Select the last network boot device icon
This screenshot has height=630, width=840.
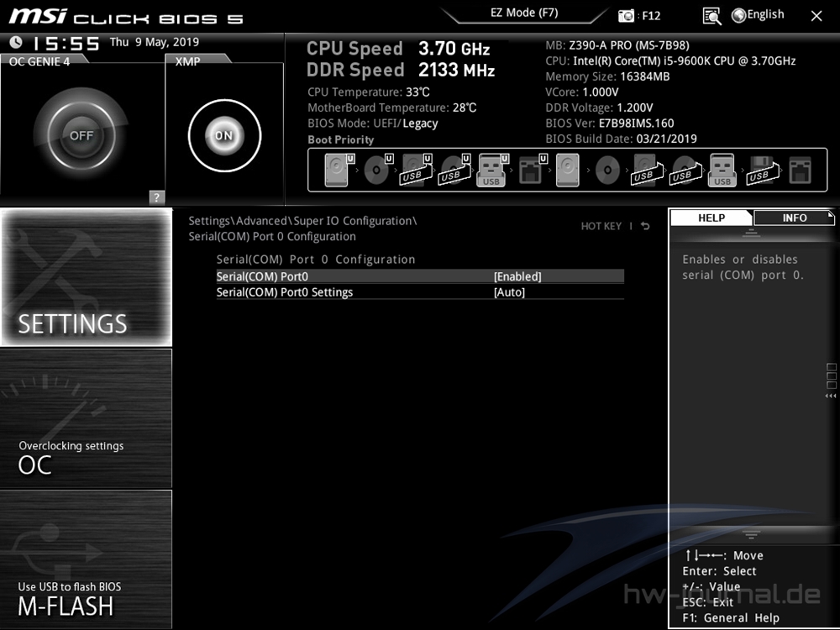(800, 171)
